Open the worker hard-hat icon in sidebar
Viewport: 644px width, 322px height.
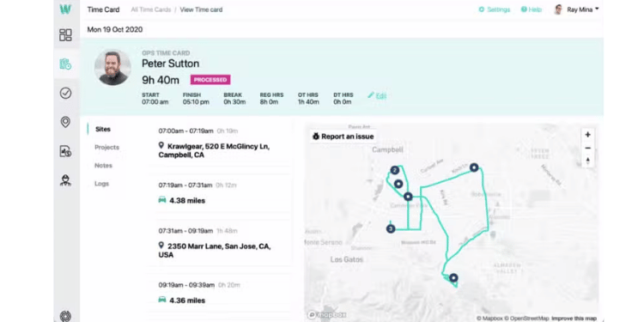coord(65,180)
